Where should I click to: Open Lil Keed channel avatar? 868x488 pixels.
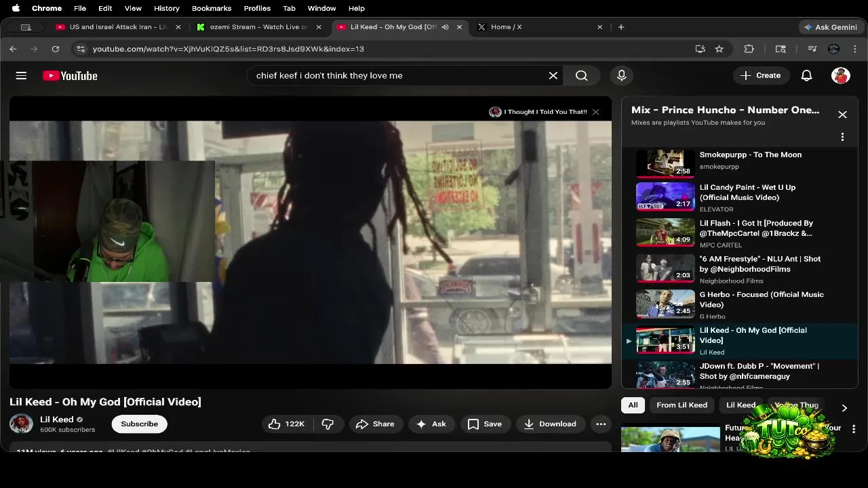(x=21, y=424)
